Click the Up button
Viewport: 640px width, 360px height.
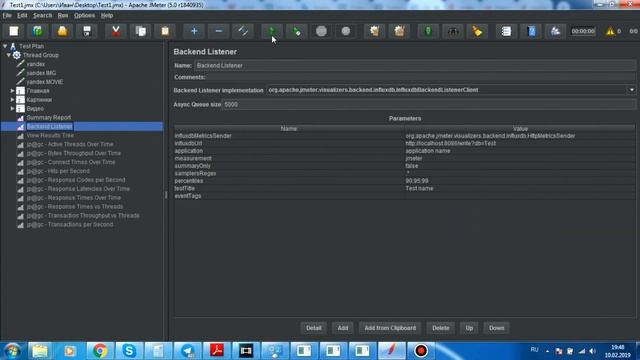[469, 328]
